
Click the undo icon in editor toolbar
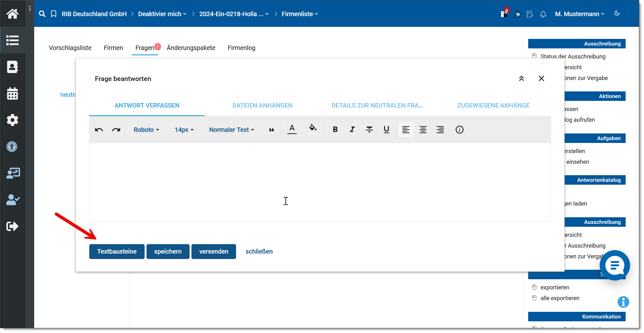(x=99, y=130)
